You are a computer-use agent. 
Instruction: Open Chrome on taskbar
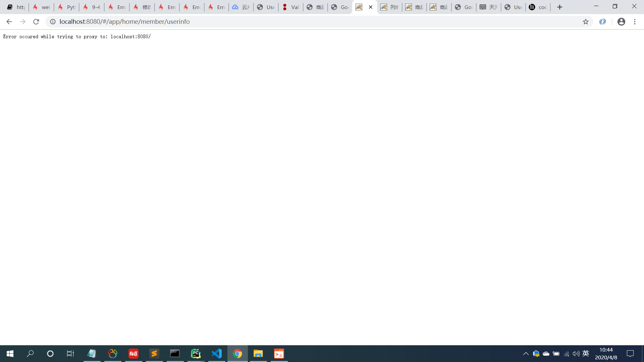(237, 354)
